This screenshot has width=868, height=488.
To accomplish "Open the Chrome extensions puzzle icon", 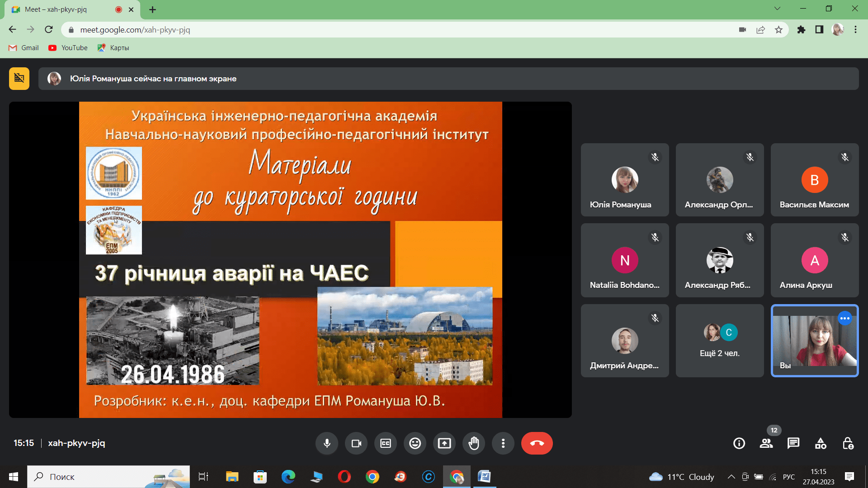I will point(801,30).
